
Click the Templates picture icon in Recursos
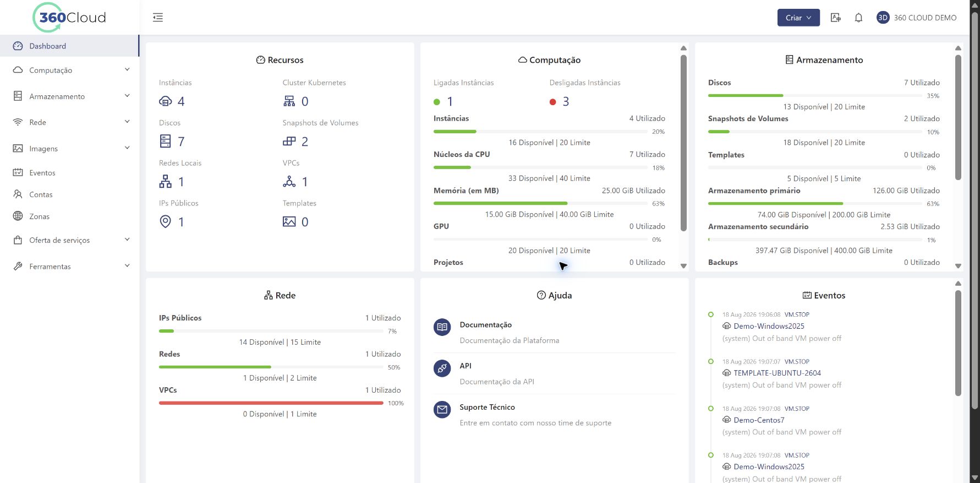(x=289, y=222)
